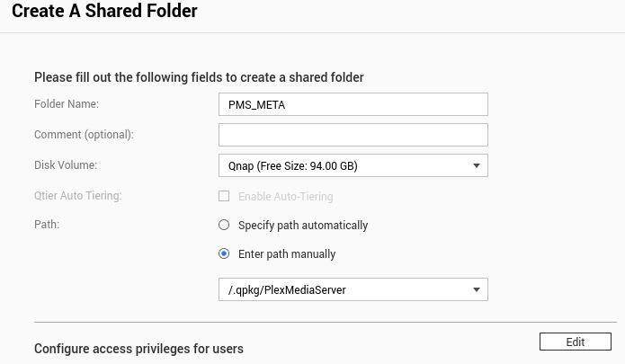The width and height of the screenshot is (625, 364).
Task: Click the empty Comment input field
Action: coord(353,135)
